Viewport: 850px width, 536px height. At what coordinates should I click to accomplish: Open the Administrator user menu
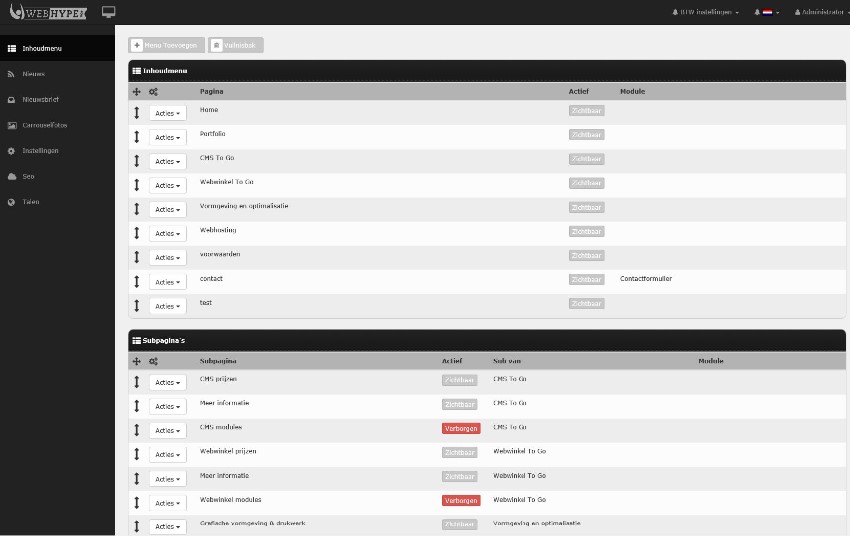coord(821,12)
